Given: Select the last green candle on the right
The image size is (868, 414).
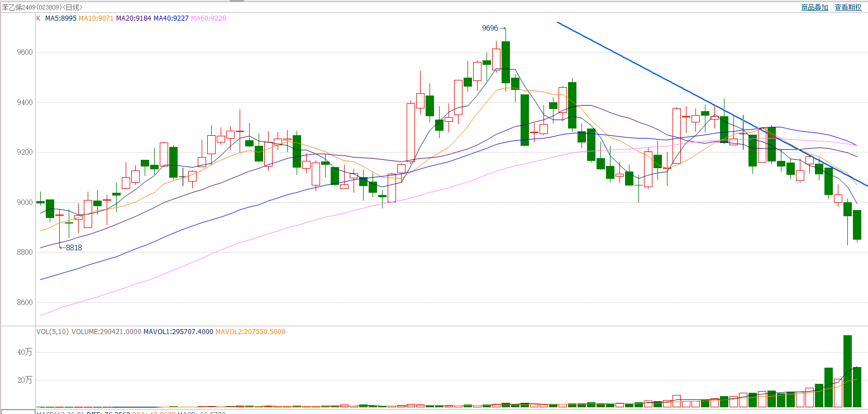Looking at the screenshot, I should click(x=857, y=225).
